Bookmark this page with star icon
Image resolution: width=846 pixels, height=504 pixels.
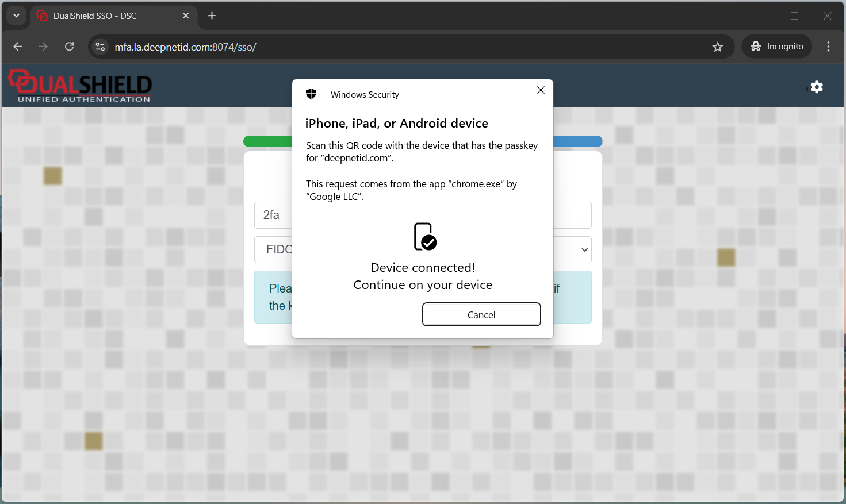point(717,47)
